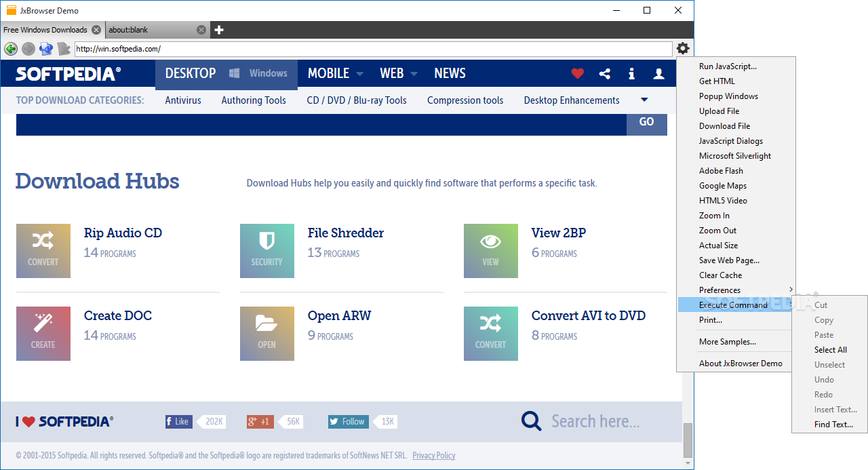This screenshot has height=470, width=868.
Task: Click the Create DOC wand icon
Action: tap(43, 334)
